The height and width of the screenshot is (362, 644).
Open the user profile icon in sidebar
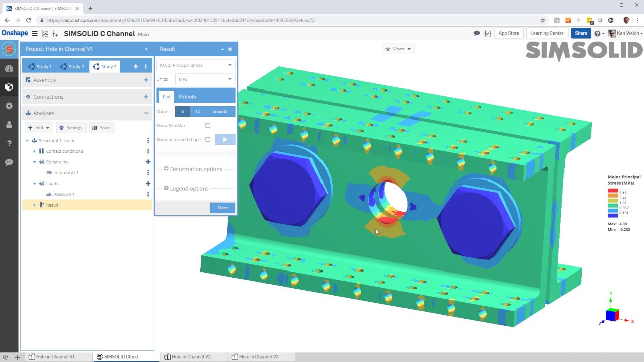tap(9, 125)
